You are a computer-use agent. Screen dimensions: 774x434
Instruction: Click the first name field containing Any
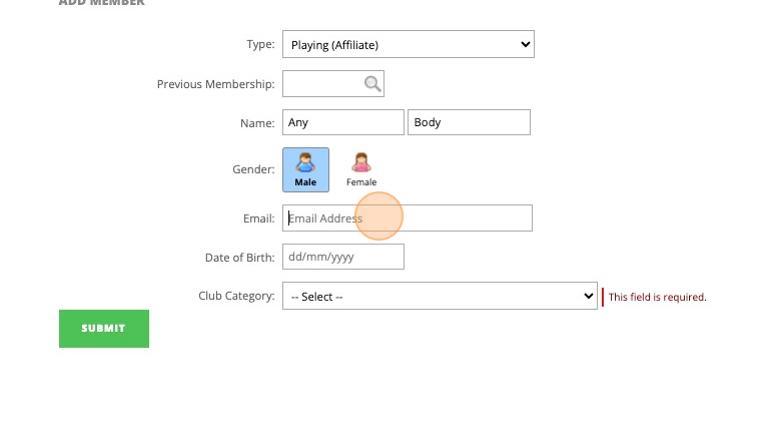343,122
